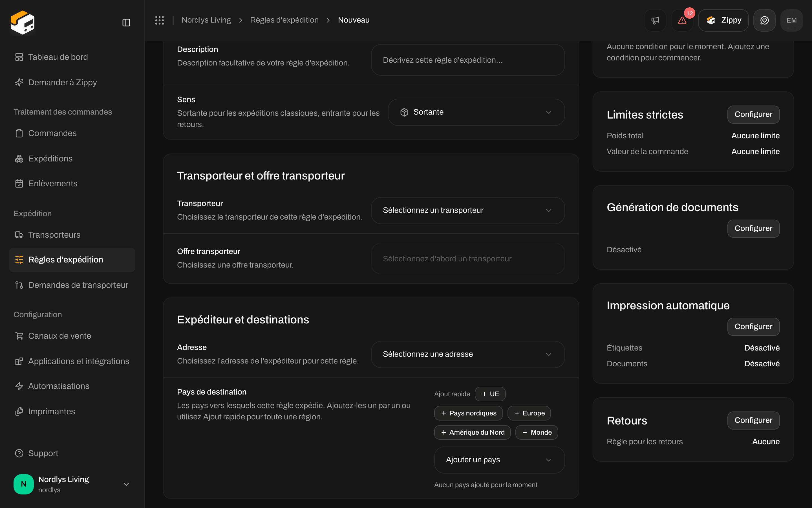
Task: Click Aucune limite next to Poids total
Action: pyautogui.click(x=755, y=136)
